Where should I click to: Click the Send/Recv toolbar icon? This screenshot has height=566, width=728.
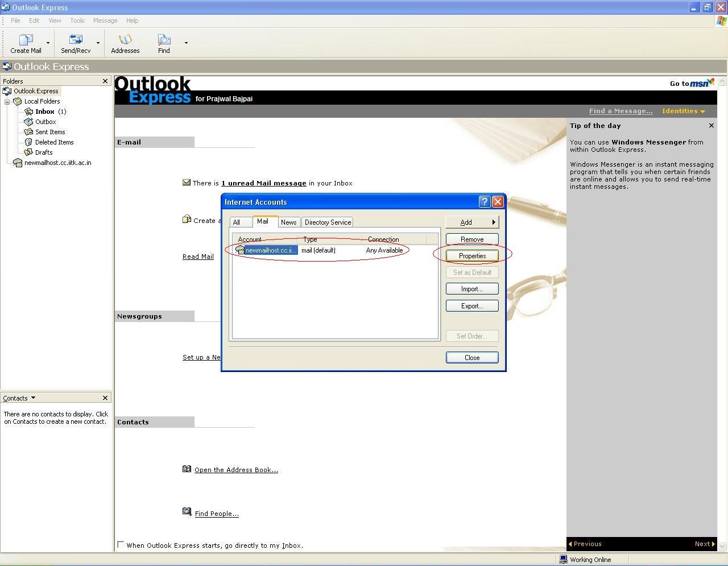(76, 40)
